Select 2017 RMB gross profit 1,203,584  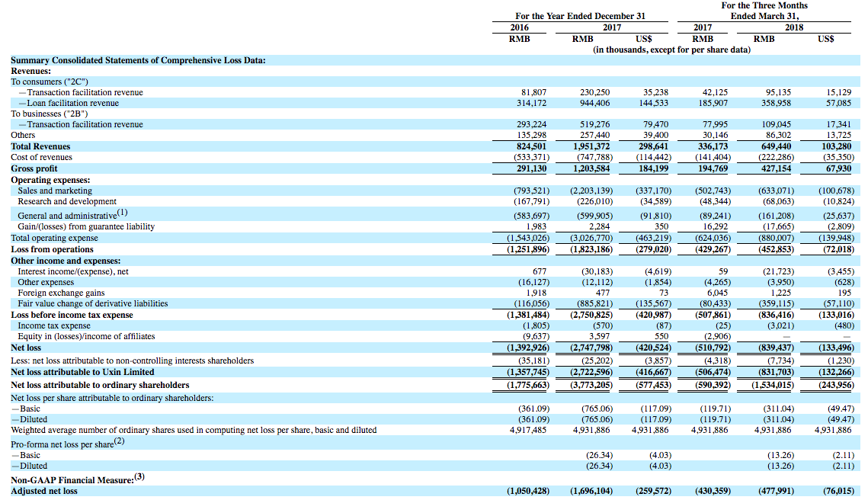click(591, 169)
